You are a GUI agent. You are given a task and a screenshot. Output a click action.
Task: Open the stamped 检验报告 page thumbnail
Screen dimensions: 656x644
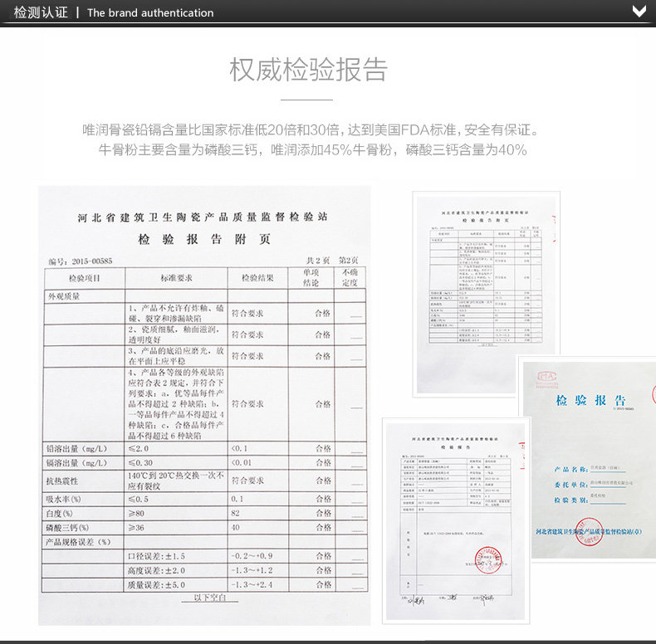[456, 520]
